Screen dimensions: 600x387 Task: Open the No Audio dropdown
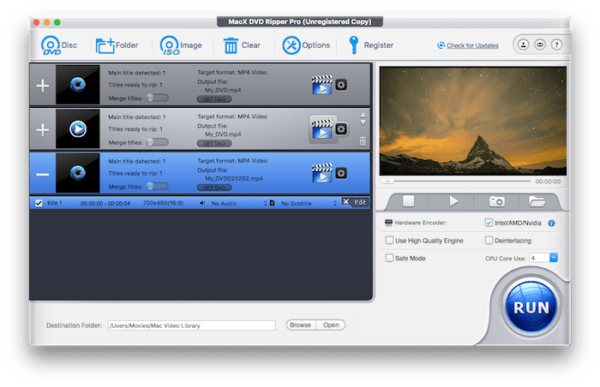pyautogui.click(x=233, y=203)
